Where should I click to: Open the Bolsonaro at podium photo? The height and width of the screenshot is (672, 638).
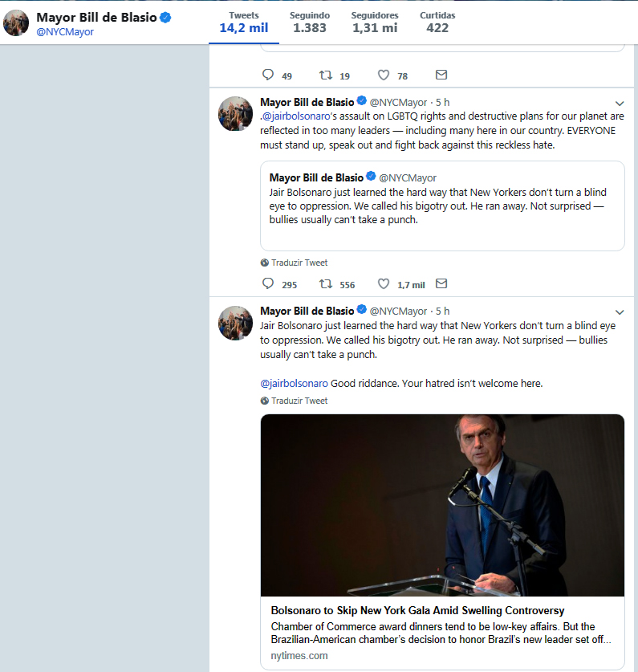coord(442,505)
